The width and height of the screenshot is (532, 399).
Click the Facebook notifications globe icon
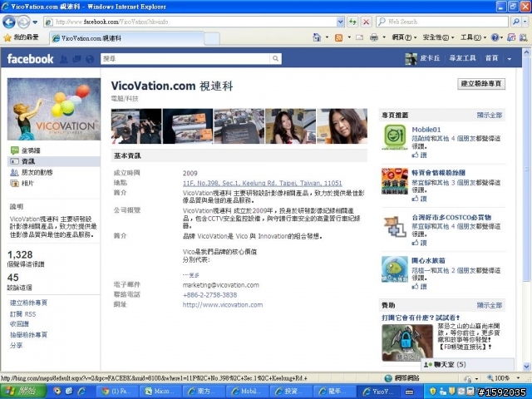[90, 59]
